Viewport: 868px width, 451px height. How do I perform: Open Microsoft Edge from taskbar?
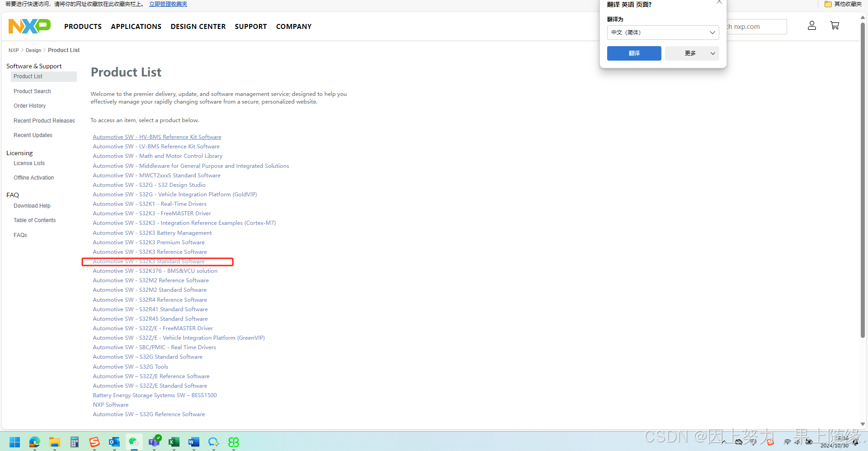[x=35, y=442]
